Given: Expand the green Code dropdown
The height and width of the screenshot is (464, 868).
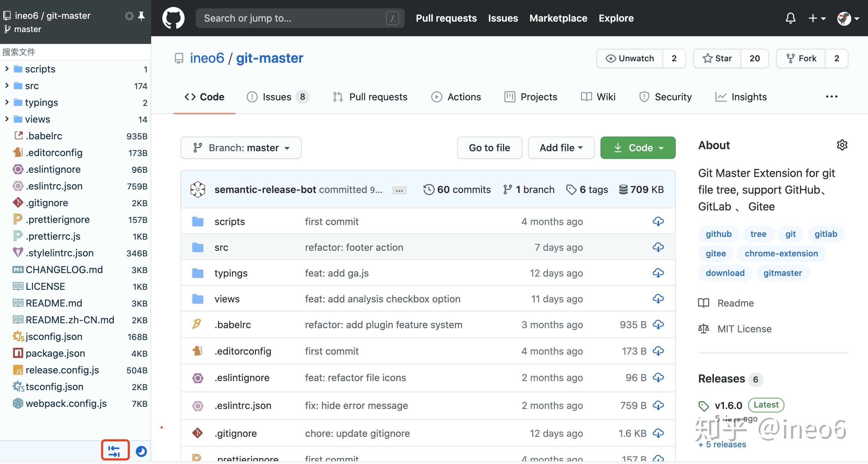Looking at the screenshot, I should click(x=637, y=148).
